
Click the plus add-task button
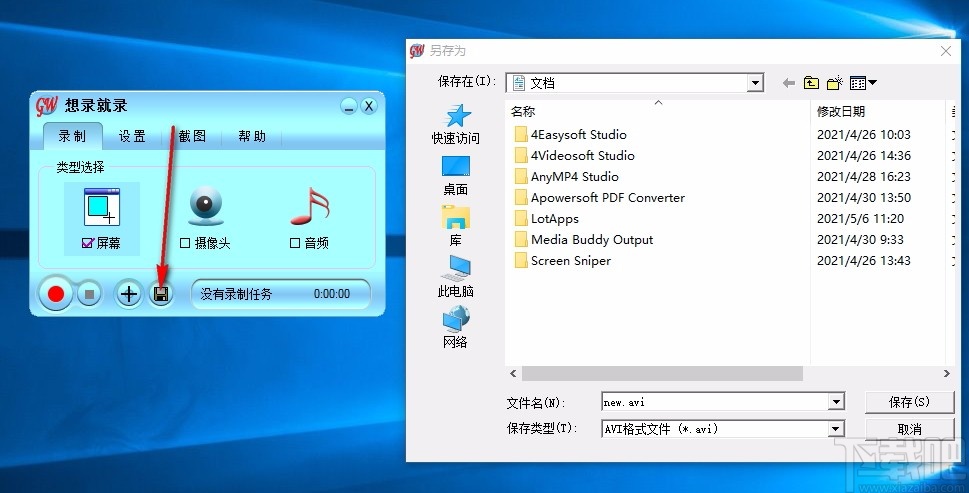point(129,294)
